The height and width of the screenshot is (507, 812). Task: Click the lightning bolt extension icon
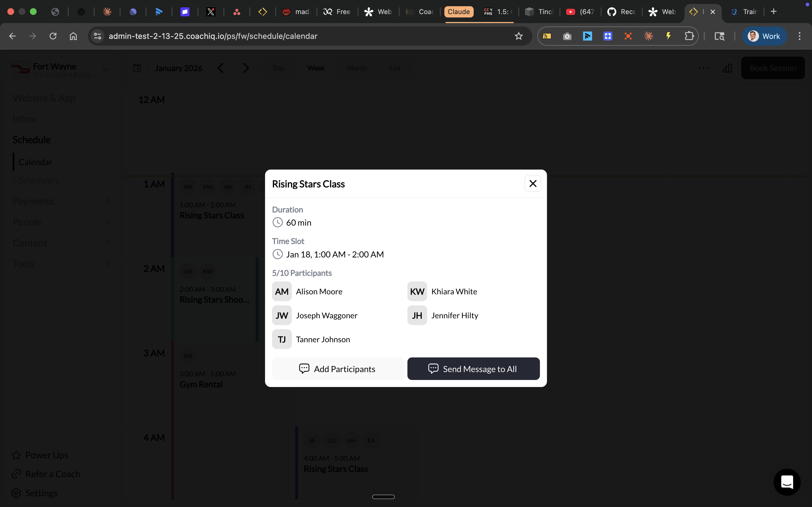tap(668, 36)
